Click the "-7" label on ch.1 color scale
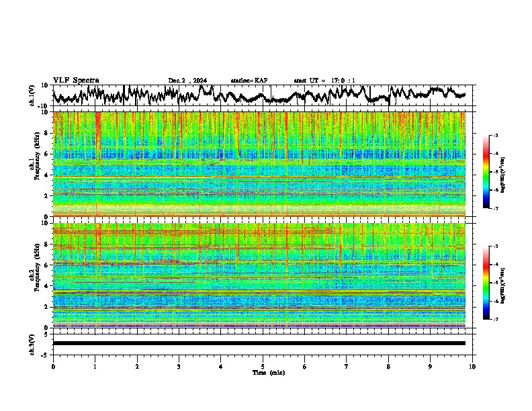This screenshot has width=532, height=411. 495,208
